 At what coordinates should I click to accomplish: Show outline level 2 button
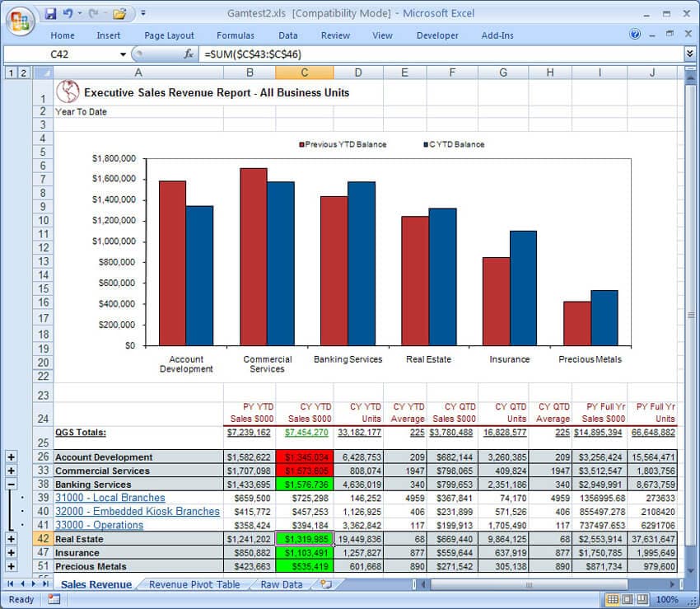23,73
